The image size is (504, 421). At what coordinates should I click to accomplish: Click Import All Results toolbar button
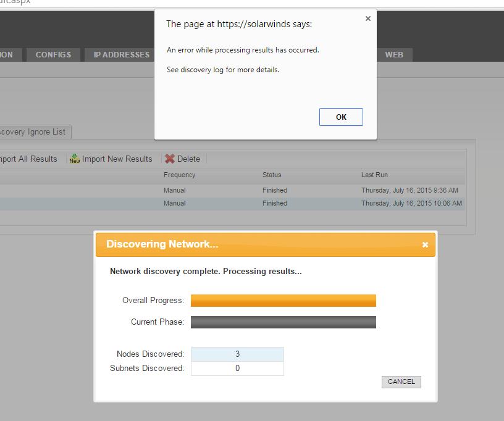point(28,159)
